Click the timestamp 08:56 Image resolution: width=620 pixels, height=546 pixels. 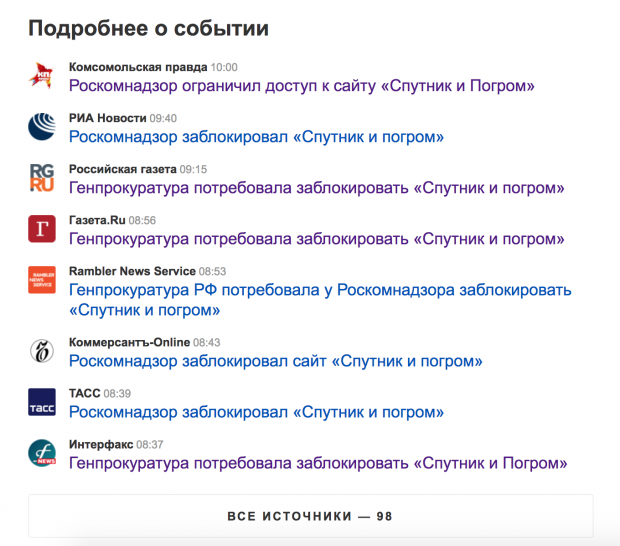click(142, 221)
